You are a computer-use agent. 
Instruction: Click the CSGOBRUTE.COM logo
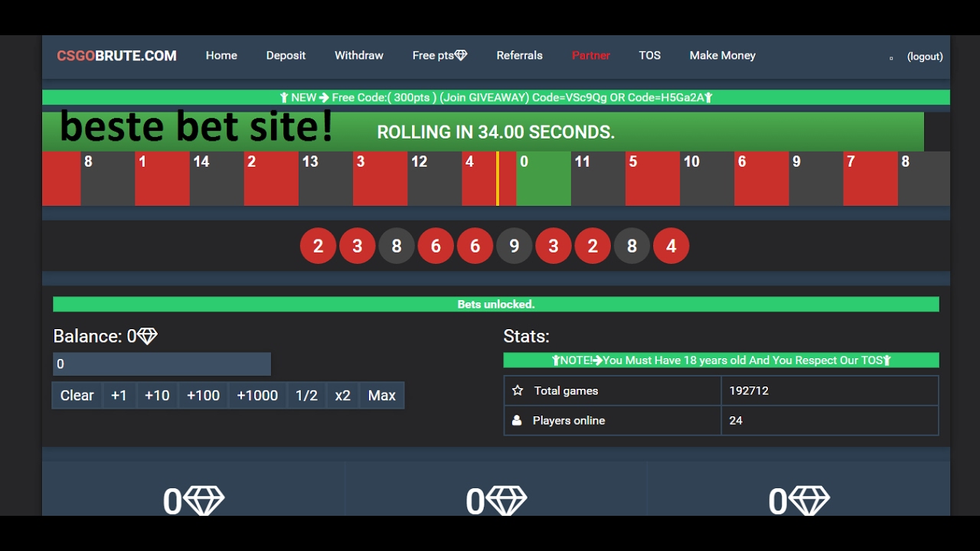[116, 56]
